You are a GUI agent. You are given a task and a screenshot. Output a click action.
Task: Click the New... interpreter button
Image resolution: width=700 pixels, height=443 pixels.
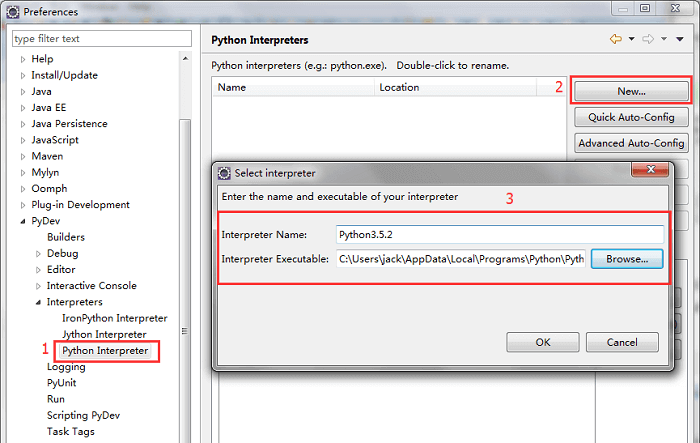630,91
